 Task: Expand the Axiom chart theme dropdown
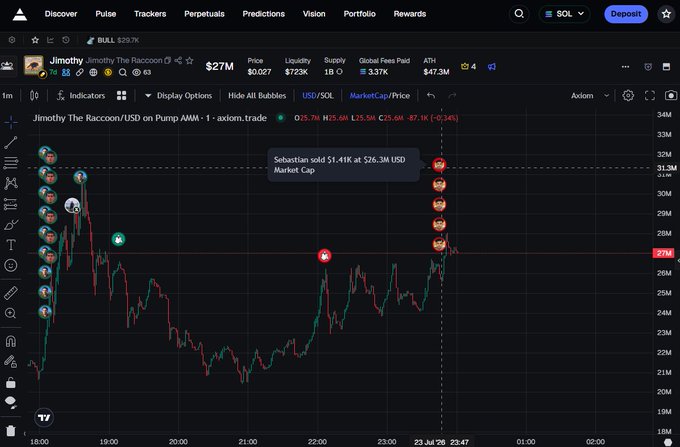[590, 95]
